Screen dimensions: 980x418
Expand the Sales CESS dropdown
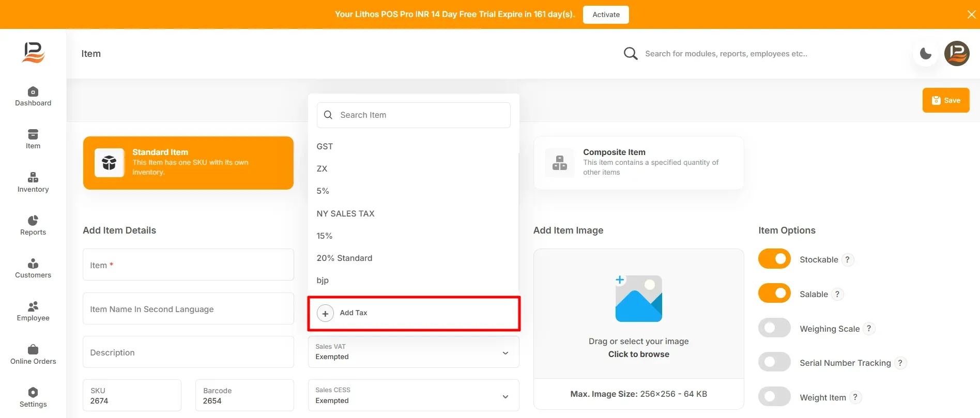pos(414,395)
